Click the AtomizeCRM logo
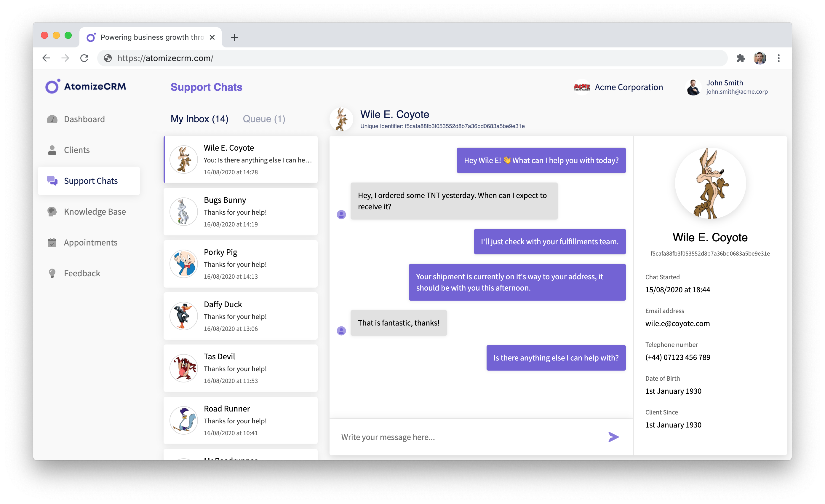825x504 pixels. (x=86, y=86)
